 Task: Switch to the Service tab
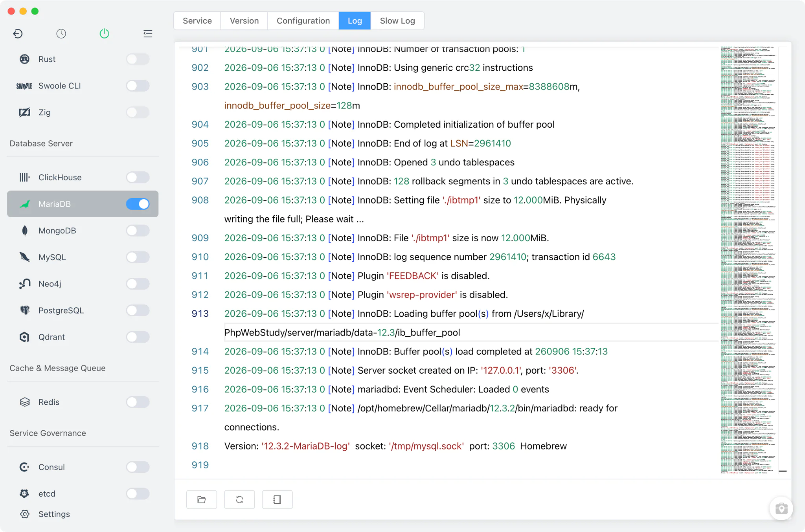point(197,21)
